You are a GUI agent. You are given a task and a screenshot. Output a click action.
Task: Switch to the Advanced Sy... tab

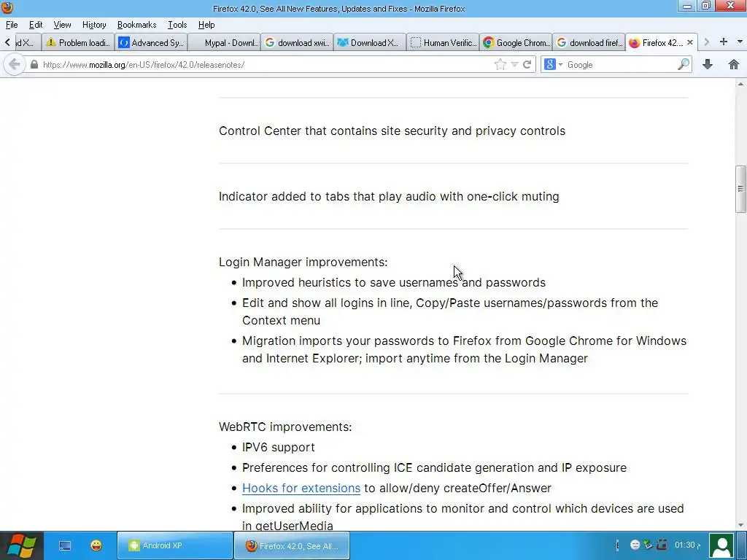coord(152,42)
